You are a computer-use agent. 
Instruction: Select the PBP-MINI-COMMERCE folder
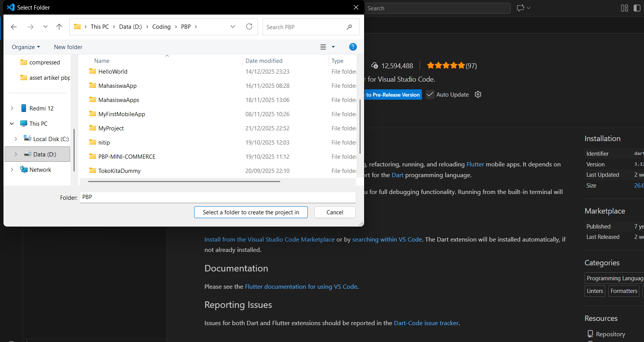coord(127,157)
